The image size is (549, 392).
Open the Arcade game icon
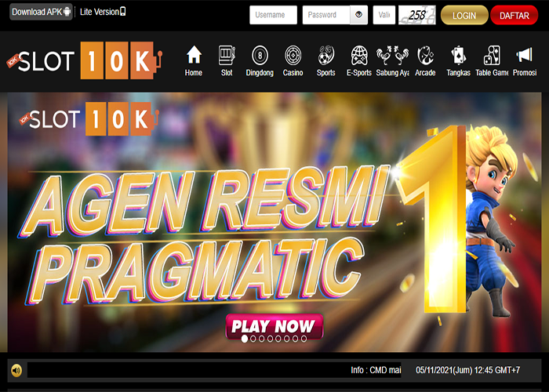(x=425, y=56)
